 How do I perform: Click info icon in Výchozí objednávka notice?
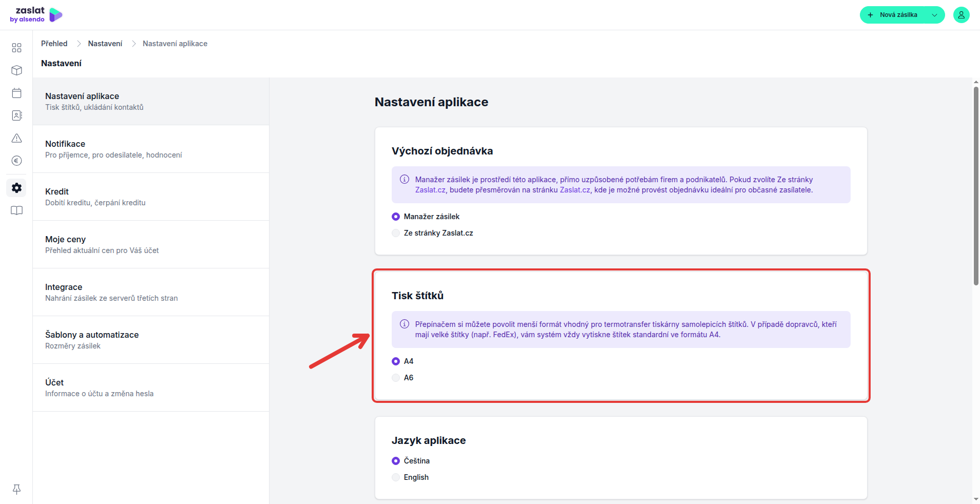tap(405, 180)
